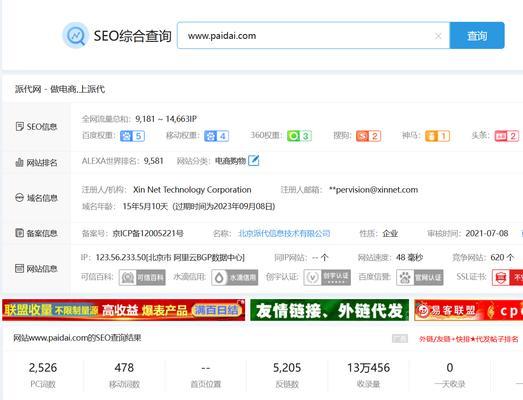The image size is (523, 400).
Task: Click the 首页位置 dash value
Action: (x=205, y=368)
